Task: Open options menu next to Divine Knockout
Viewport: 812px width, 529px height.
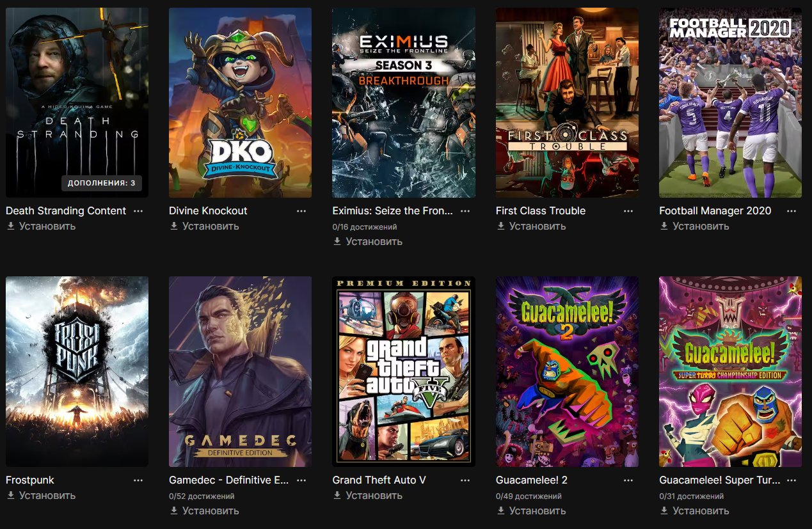Action: (301, 211)
